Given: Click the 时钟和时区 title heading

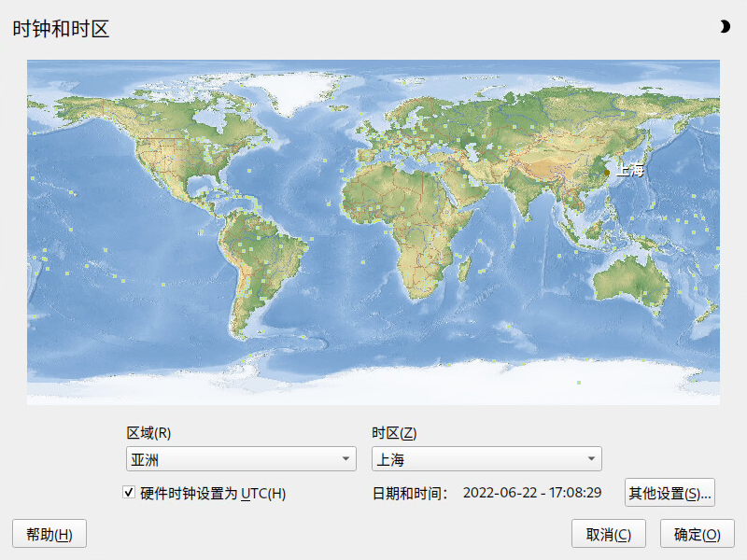Looking at the screenshot, I should pyautogui.click(x=61, y=29).
